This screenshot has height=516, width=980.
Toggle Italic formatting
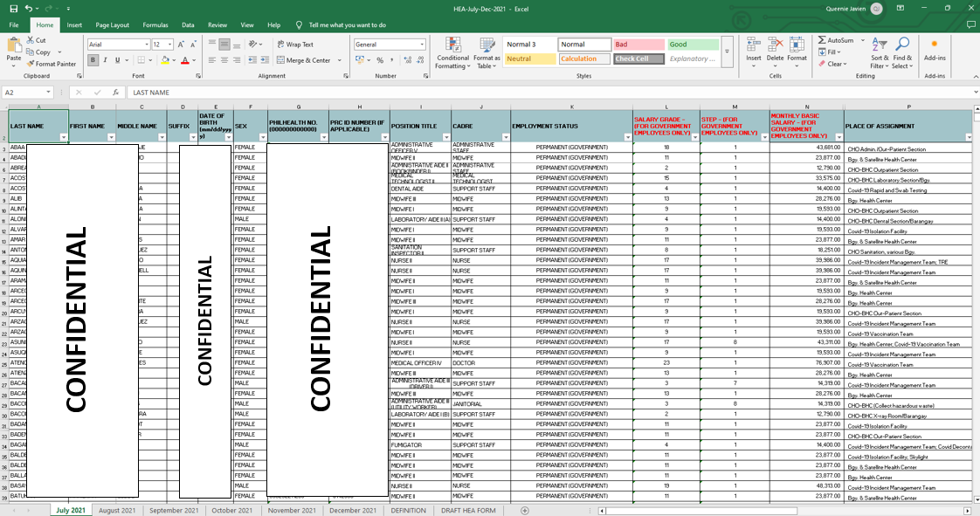[x=105, y=60]
